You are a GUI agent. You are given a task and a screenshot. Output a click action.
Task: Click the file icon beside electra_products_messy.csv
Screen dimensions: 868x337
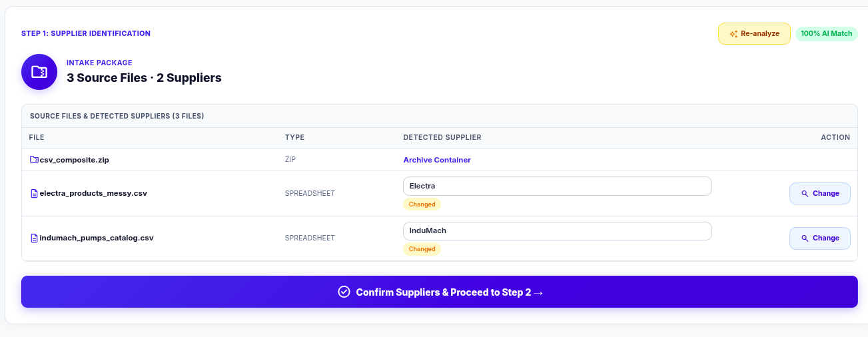tap(34, 194)
